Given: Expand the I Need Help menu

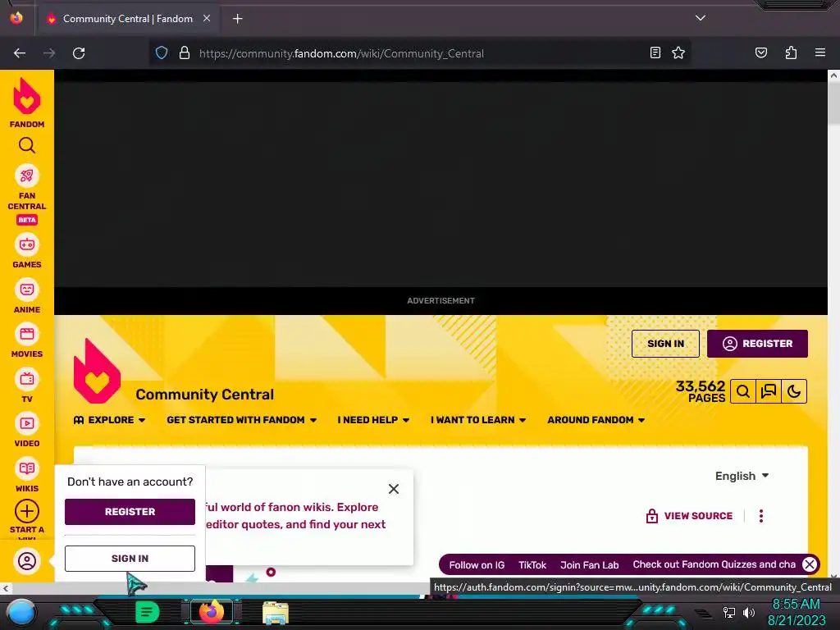Looking at the screenshot, I should point(373,420).
